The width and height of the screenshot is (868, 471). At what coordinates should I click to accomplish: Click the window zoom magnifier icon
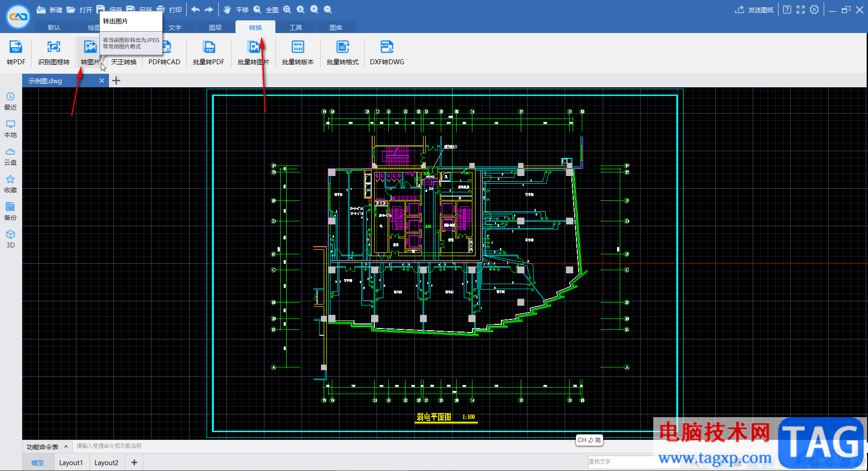click(287, 10)
